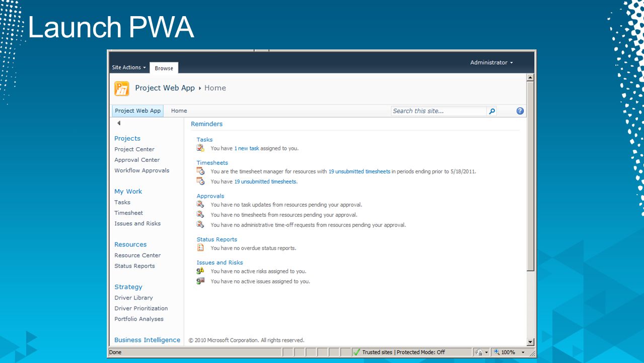
Task: Click icon beside 'no timesheets from resources' reminder
Action: [x=200, y=214]
